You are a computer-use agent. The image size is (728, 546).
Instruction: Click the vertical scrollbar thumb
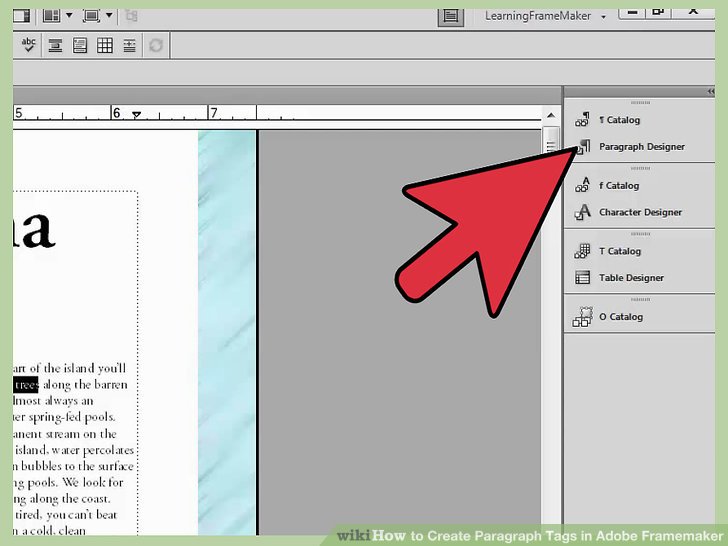click(550, 140)
